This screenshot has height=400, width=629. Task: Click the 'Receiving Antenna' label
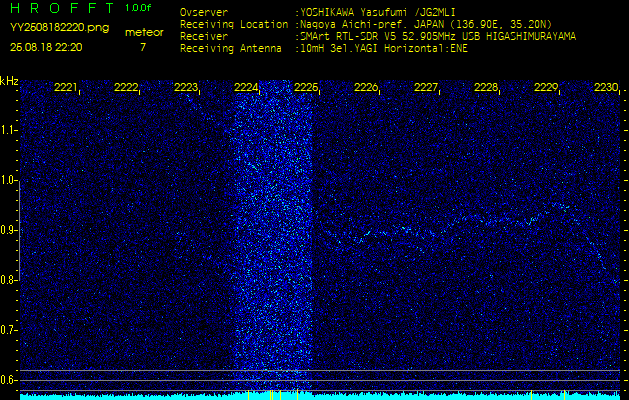click(231, 49)
